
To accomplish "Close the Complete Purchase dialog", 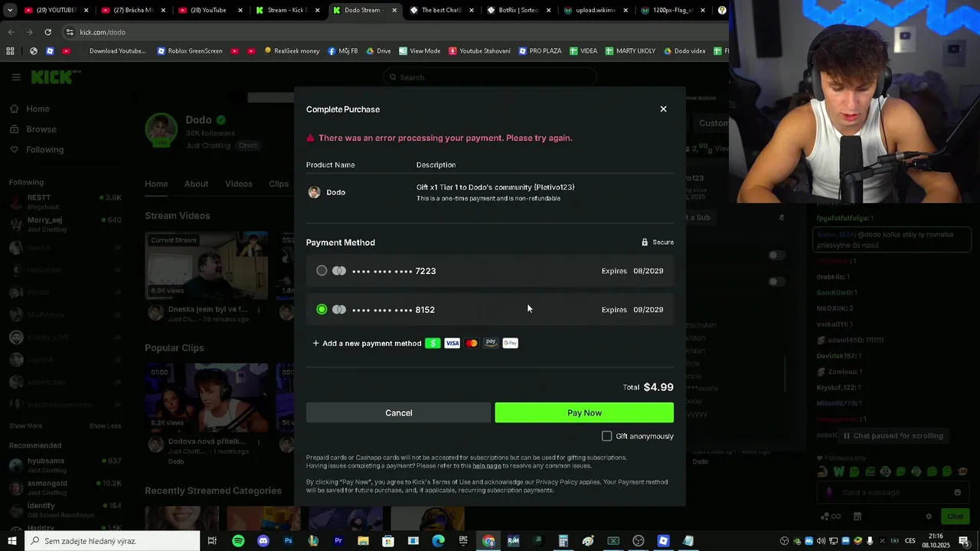I will point(663,109).
